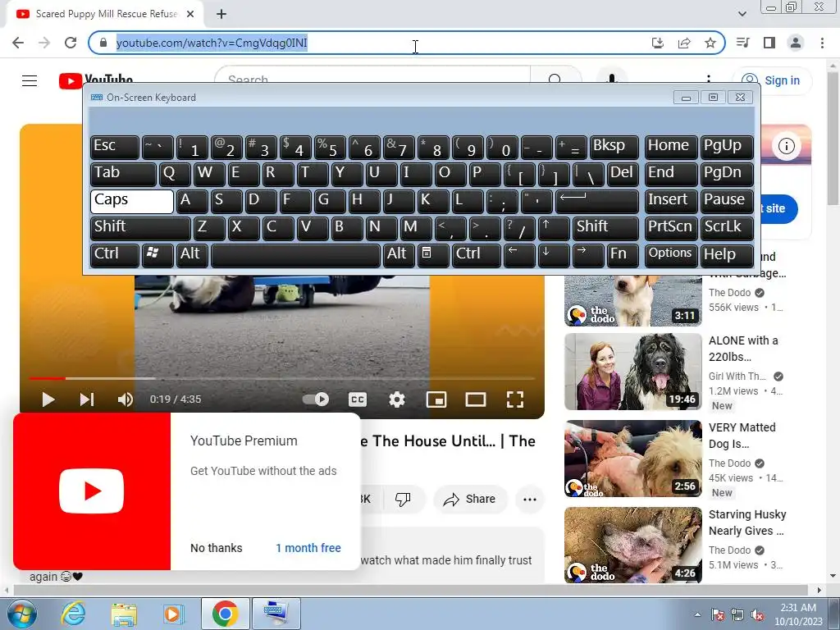Open Chrome media controls icon
Screen dimensions: 840x630
click(x=743, y=43)
